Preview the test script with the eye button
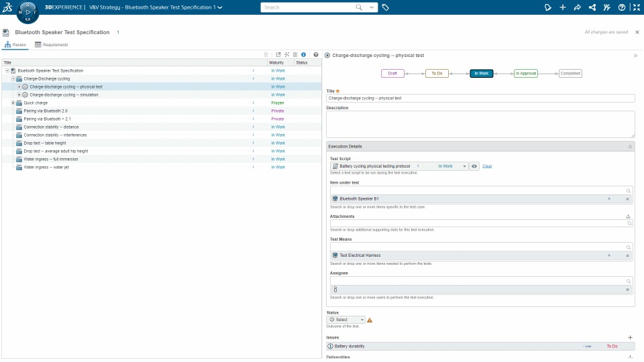 click(474, 166)
